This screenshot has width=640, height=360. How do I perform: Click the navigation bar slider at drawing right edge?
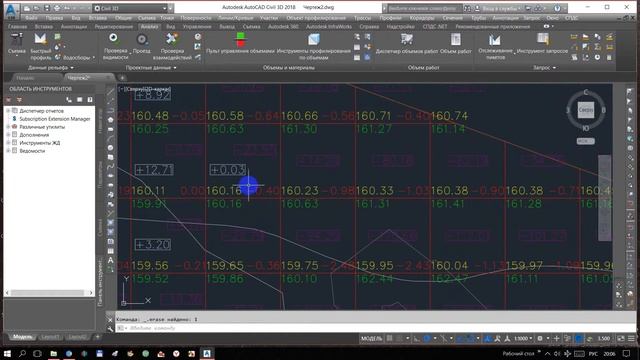pyautogui.click(x=604, y=198)
